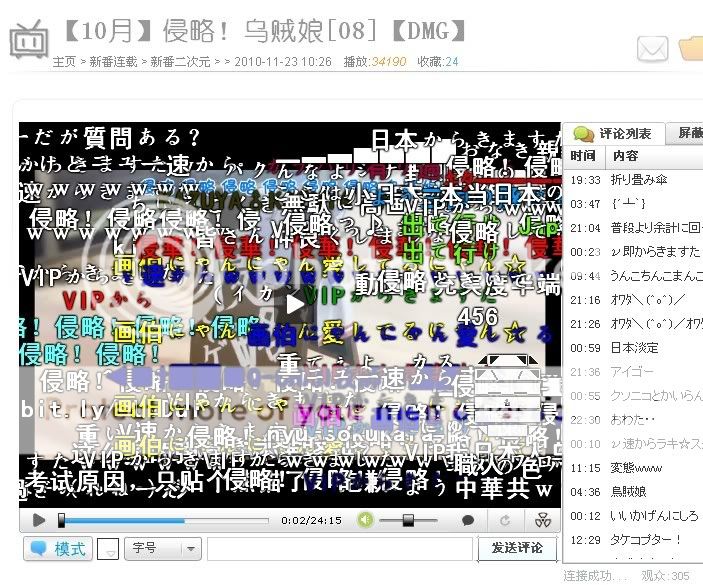Image resolution: width=703 pixels, height=585 pixels.
Task: Switch to the 屏蔽 block tab
Action: [x=685, y=133]
